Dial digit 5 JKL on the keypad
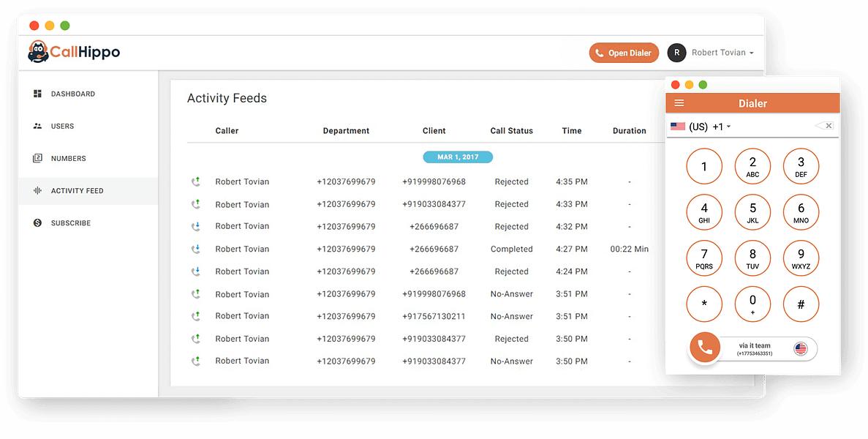Image resolution: width=868 pixels, height=439 pixels. (752, 212)
